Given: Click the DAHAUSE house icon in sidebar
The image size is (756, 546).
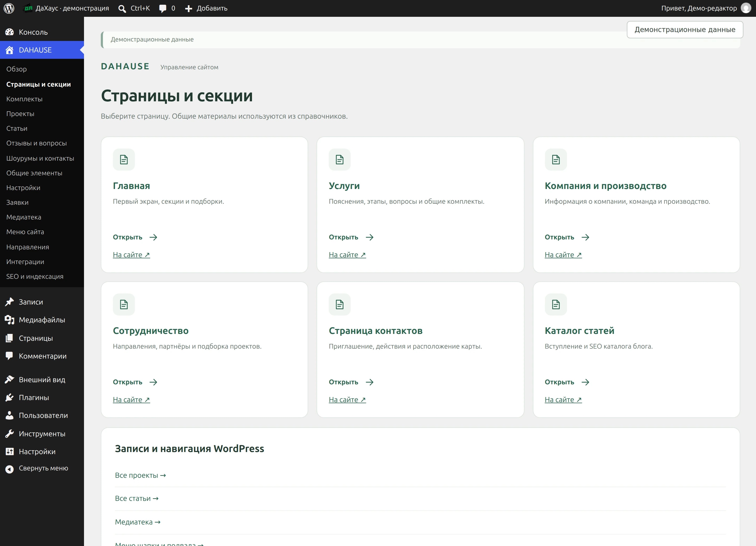Looking at the screenshot, I should click(9, 50).
